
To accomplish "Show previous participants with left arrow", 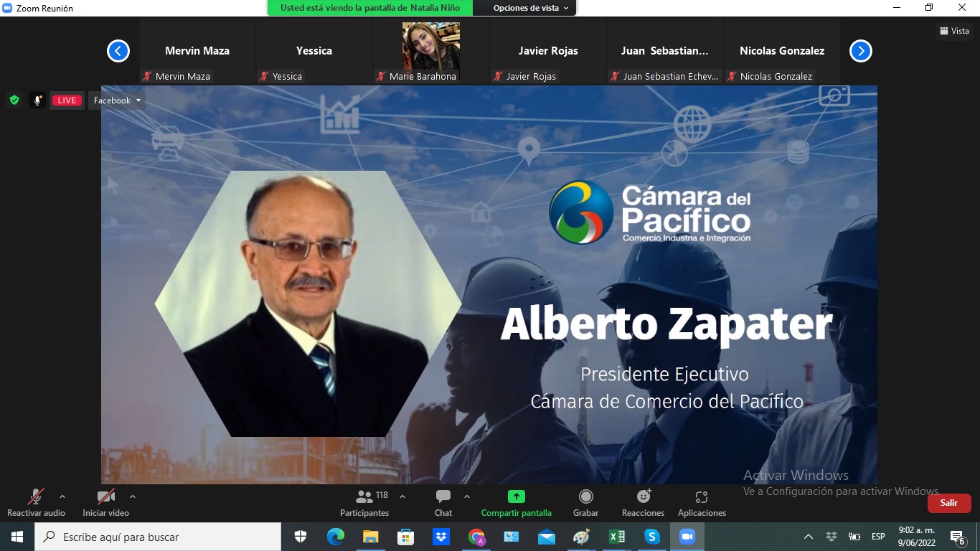I will 118,51.
